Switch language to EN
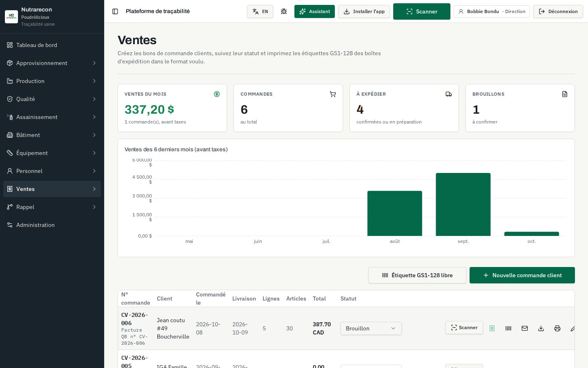This screenshot has height=368, width=588. point(260,11)
